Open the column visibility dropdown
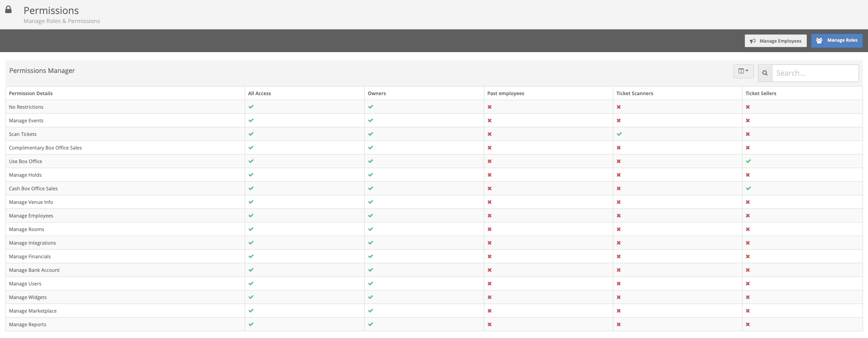 pyautogui.click(x=743, y=71)
